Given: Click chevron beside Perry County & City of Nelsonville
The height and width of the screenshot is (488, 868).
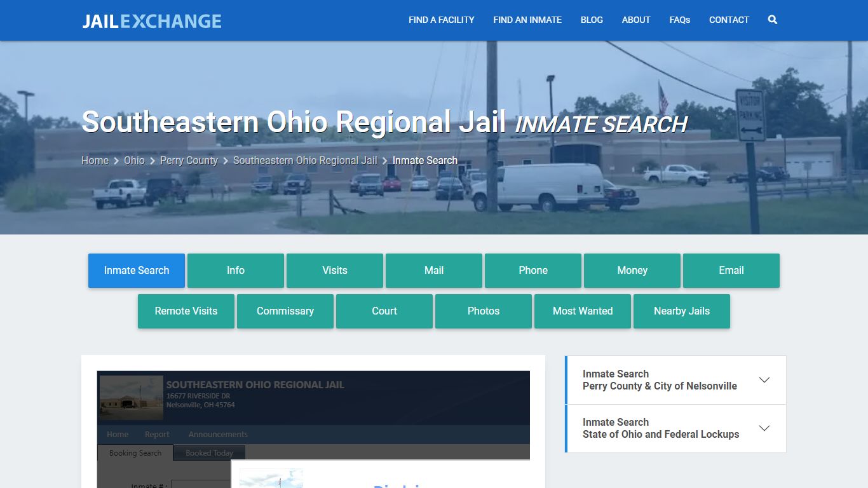Looking at the screenshot, I should [764, 380].
